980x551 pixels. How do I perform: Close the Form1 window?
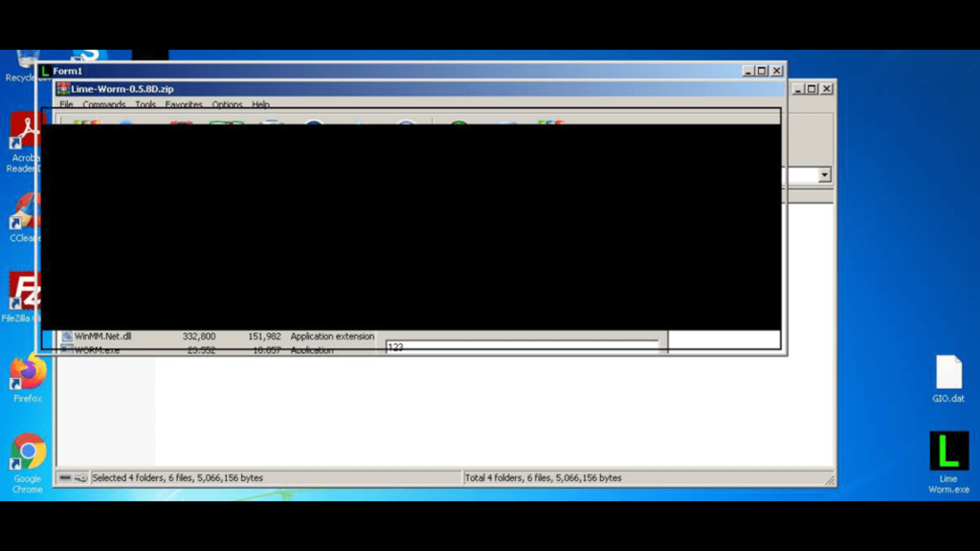777,71
